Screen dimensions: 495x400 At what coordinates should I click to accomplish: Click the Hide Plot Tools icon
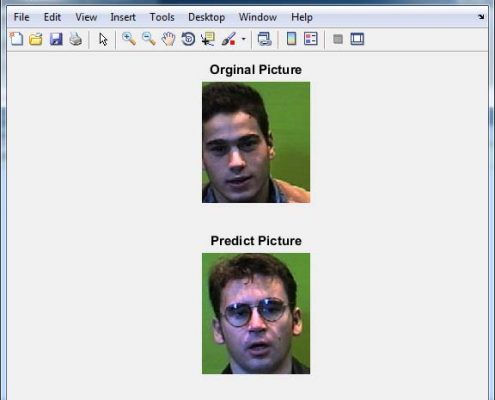(338, 39)
